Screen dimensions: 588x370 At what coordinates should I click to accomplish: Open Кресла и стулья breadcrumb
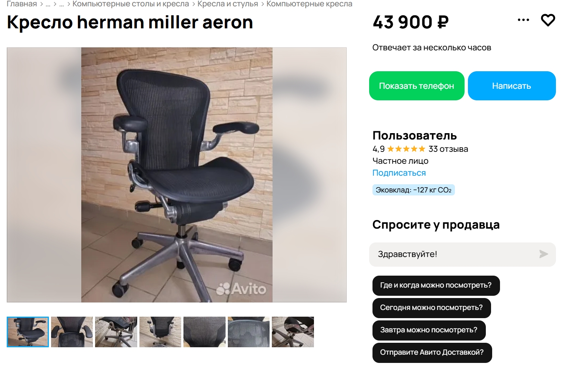coord(227,4)
